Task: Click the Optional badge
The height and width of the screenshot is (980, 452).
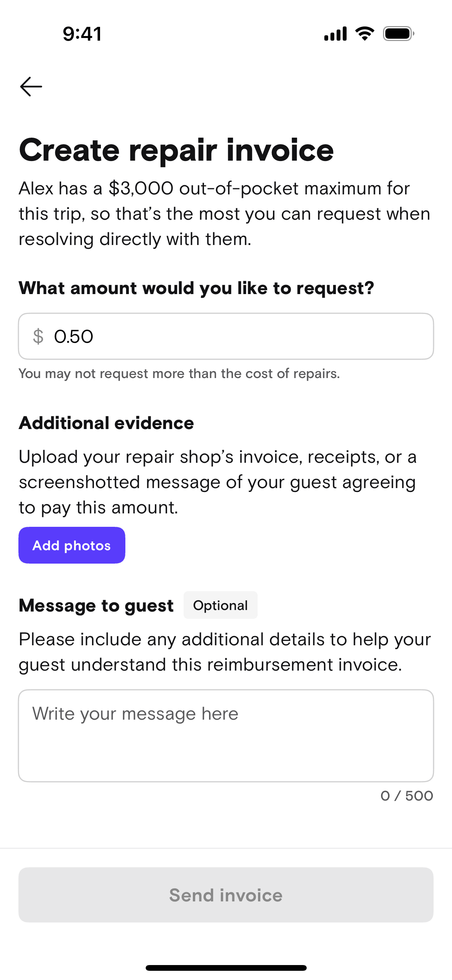Action: pos(220,605)
